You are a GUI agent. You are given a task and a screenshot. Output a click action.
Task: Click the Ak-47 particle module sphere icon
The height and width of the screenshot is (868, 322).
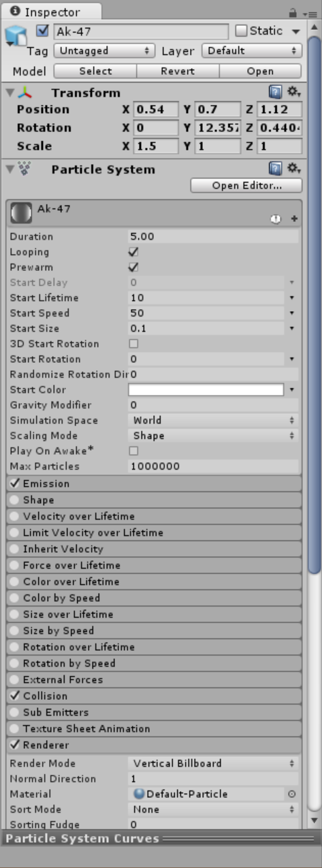20,214
